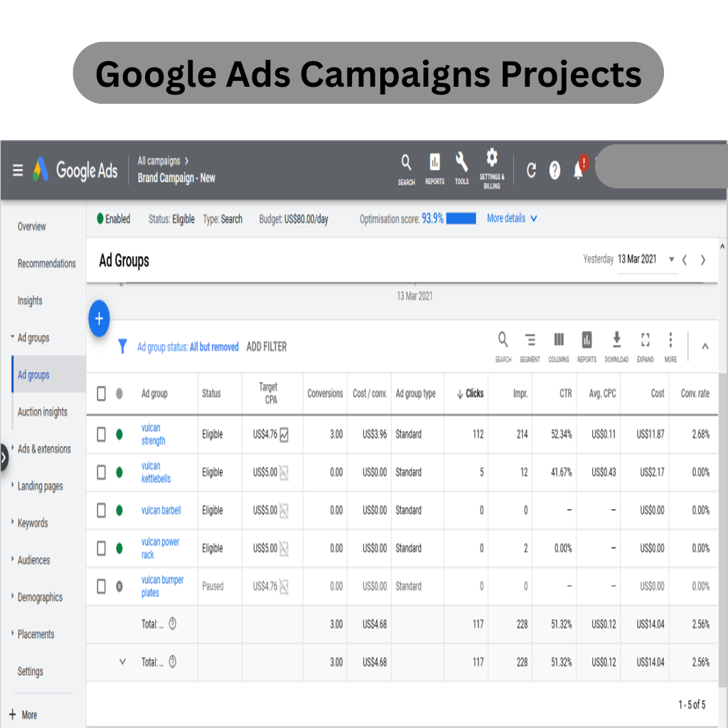Viewport: 728px width, 728px height.
Task: Click Target CPA chart icon for vulcan strength
Action: click(284, 435)
